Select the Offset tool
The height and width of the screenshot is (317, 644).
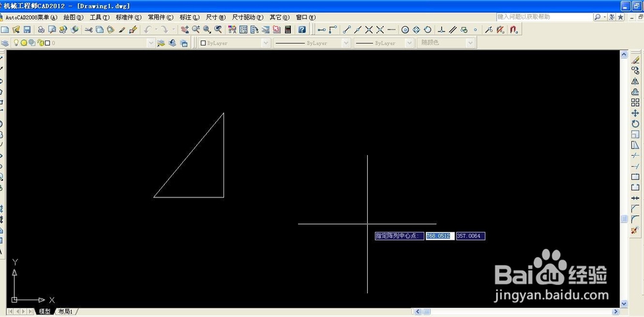pos(636,92)
